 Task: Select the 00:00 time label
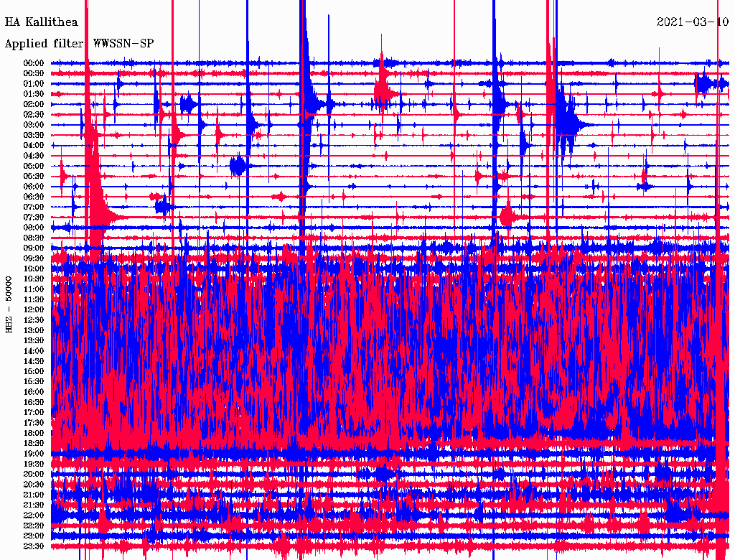(x=34, y=63)
